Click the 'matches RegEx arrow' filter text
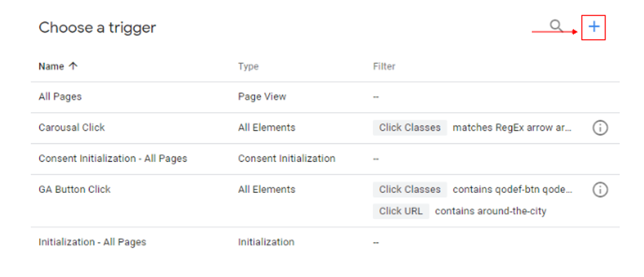Viewport: 644px width, 277px height. (x=512, y=127)
